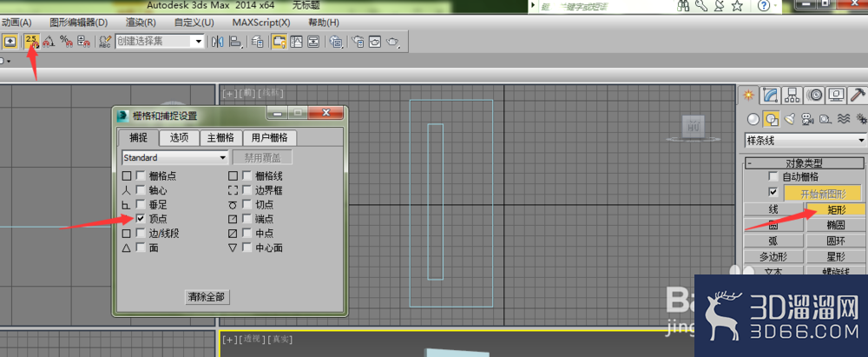Open the 自定义(U) menu
868x357 pixels.
(x=194, y=23)
